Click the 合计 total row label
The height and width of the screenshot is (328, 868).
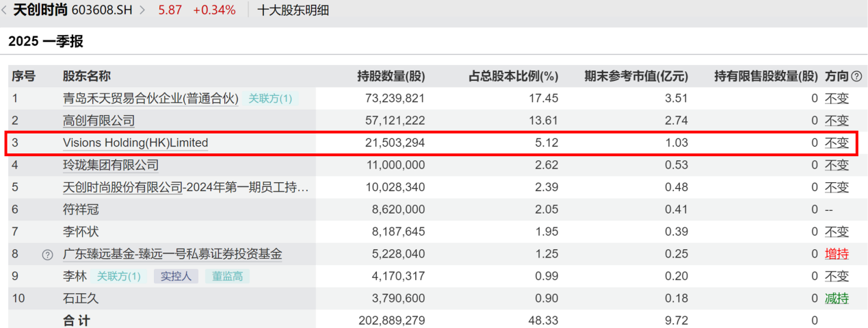click(77, 320)
